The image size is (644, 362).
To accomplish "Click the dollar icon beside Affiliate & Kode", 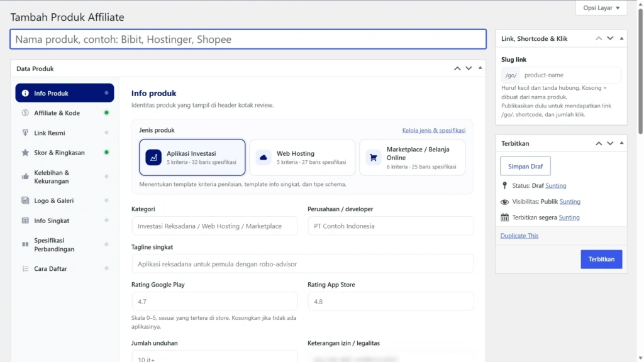I will point(25,113).
